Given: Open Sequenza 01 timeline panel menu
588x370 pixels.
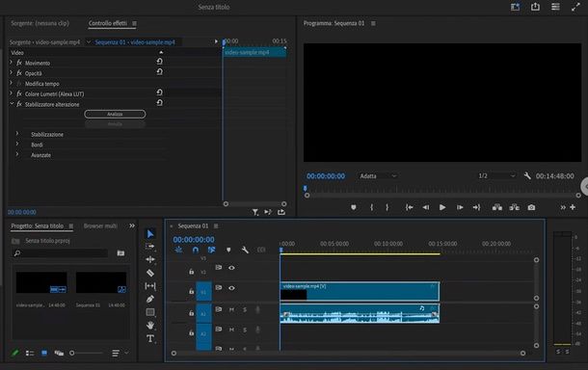Looking at the screenshot, I should (x=216, y=225).
